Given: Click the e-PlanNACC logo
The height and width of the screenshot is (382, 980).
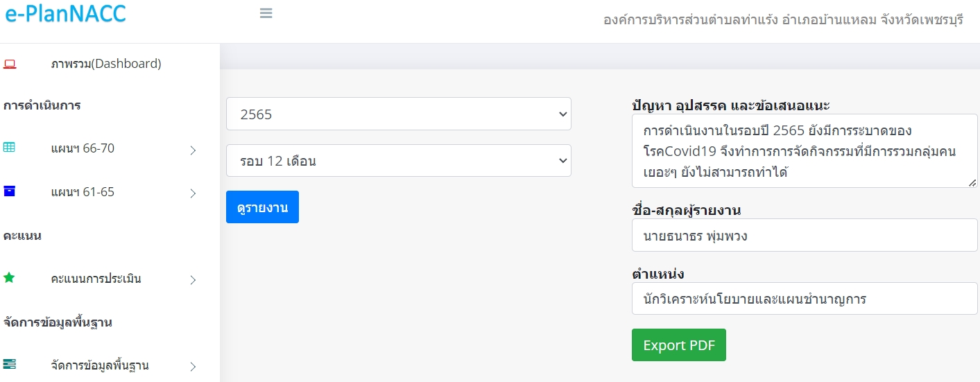Looking at the screenshot, I should tap(65, 14).
